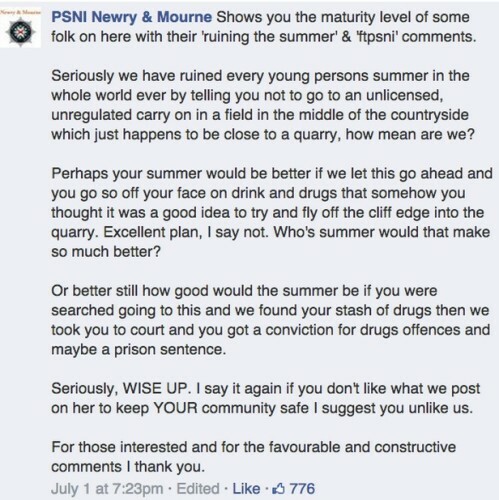Click the words 'unlicensed, unregulated carry on'

tap(247, 105)
